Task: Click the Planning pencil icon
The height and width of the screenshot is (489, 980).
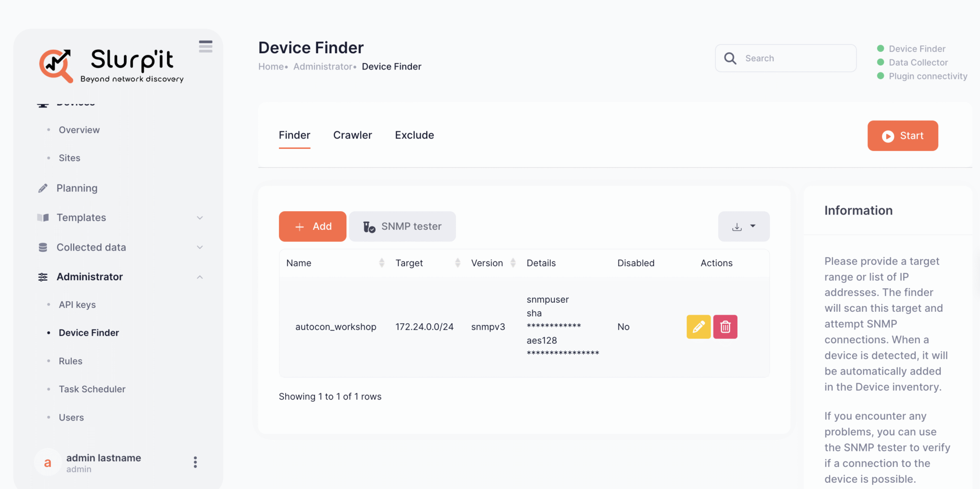Action: tap(43, 188)
